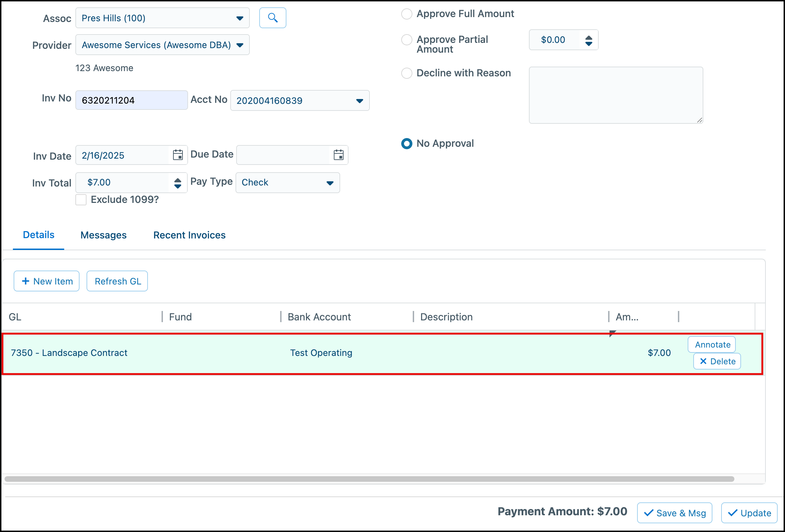
Task: Open the Recent Invoices tab
Action: (189, 235)
